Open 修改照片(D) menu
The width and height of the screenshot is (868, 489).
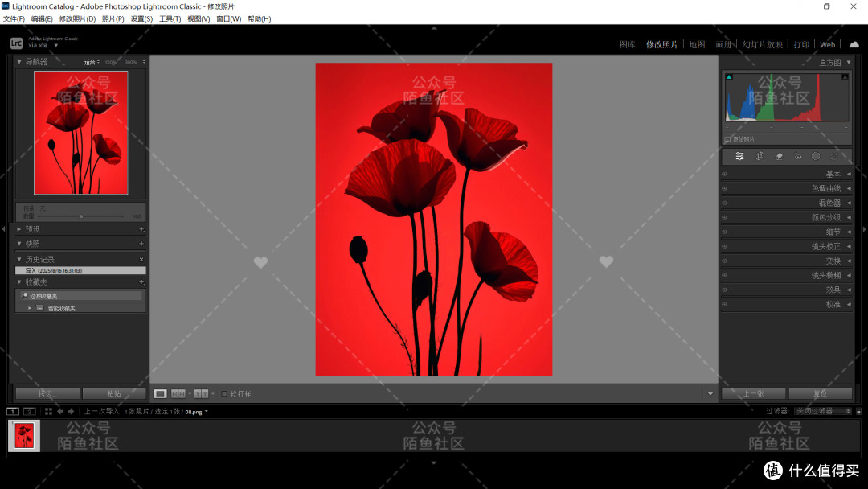pos(77,18)
